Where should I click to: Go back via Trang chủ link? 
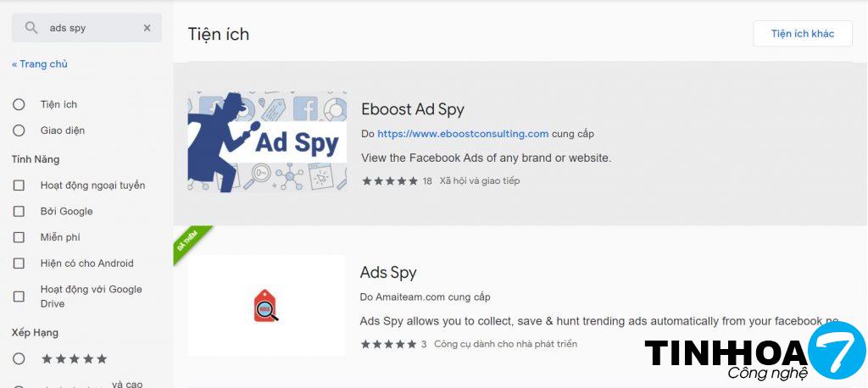click(x=39, y=64)
